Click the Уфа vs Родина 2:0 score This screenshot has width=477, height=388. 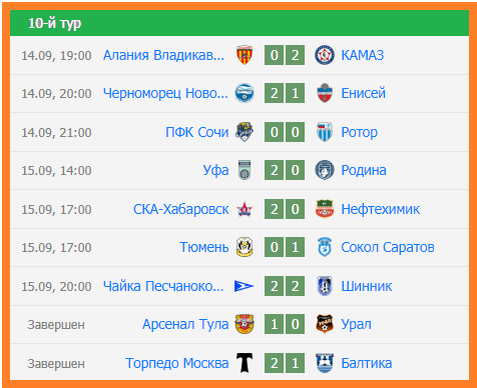[x=285, y=170]
